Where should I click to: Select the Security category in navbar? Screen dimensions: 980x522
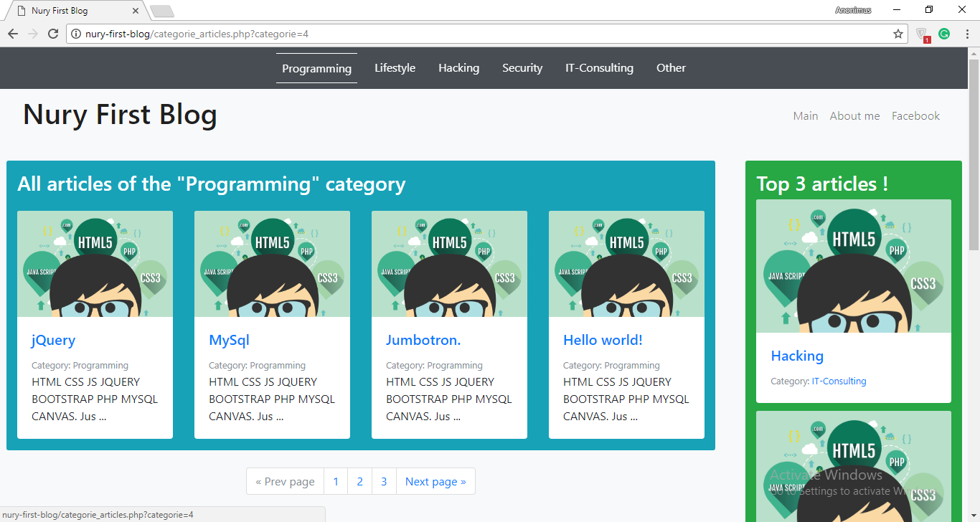522,68
